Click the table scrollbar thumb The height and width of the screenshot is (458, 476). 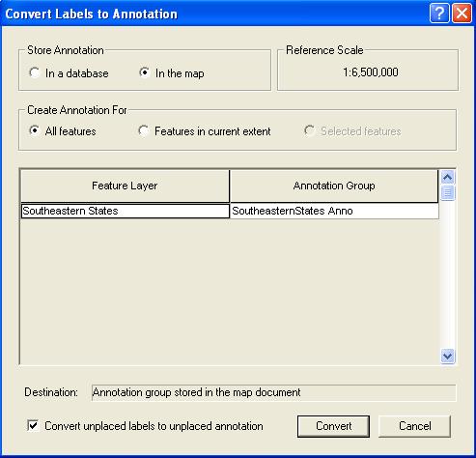point(448,192)
